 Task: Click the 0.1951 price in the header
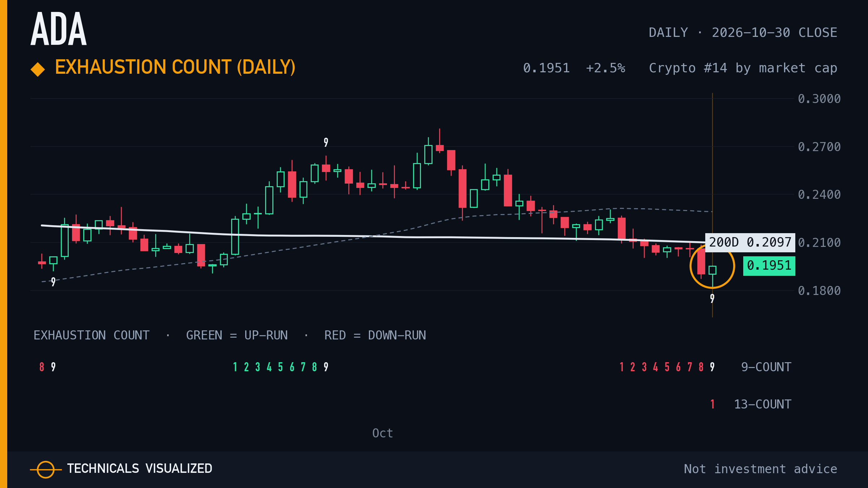click(546, 68)
